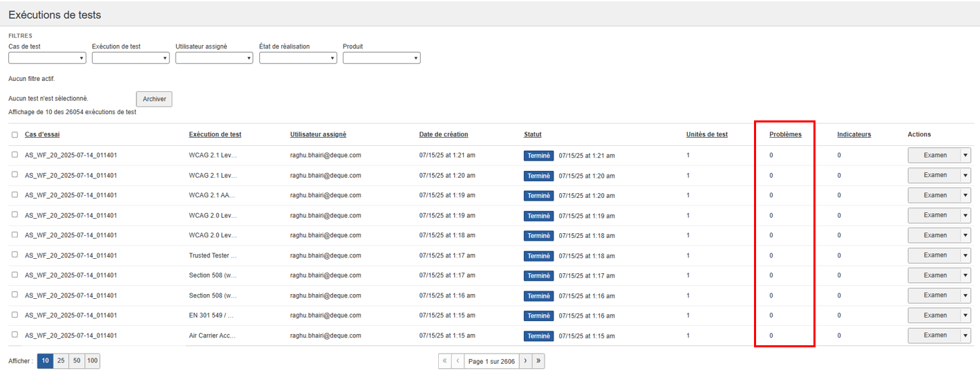Go to previous page arrow
Viewport: 980px width, 375px height.
pos(458,361)
